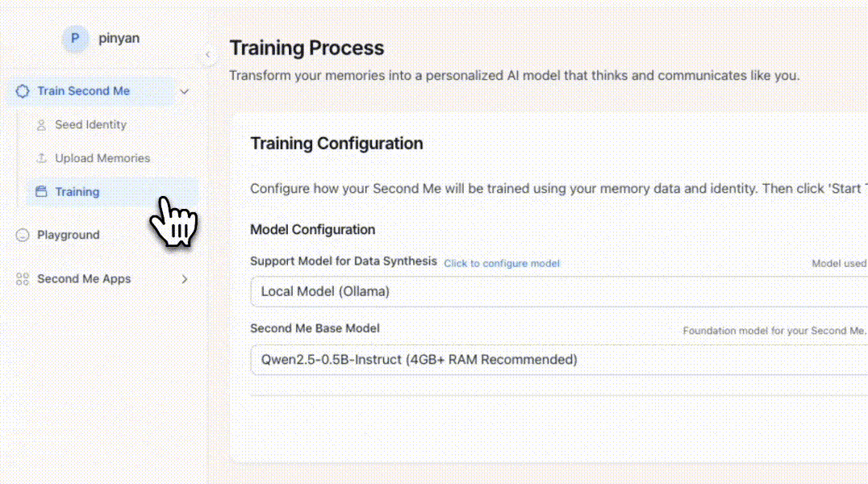Image resolution: width=868 pixels, height=484 pixels.
Task: Expand the Second Me Apps chevron
Action: click(x=184, y=279)
